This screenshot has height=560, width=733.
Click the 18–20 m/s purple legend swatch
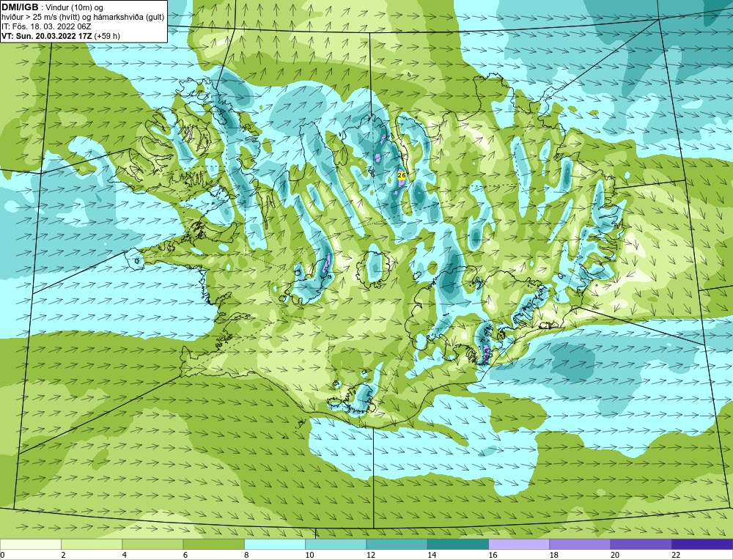(x=580, y=544)
